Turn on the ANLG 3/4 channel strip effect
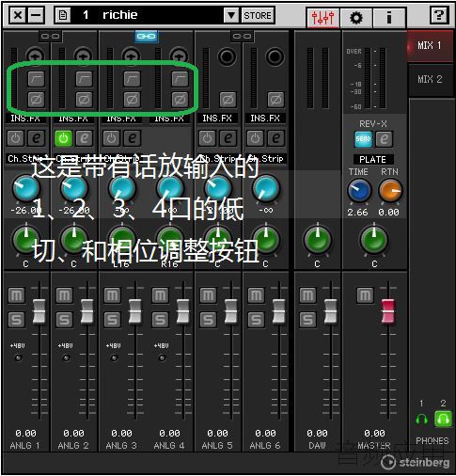This screenshot has width=456, height=476. pyautogui.click(x=111, y=138)
